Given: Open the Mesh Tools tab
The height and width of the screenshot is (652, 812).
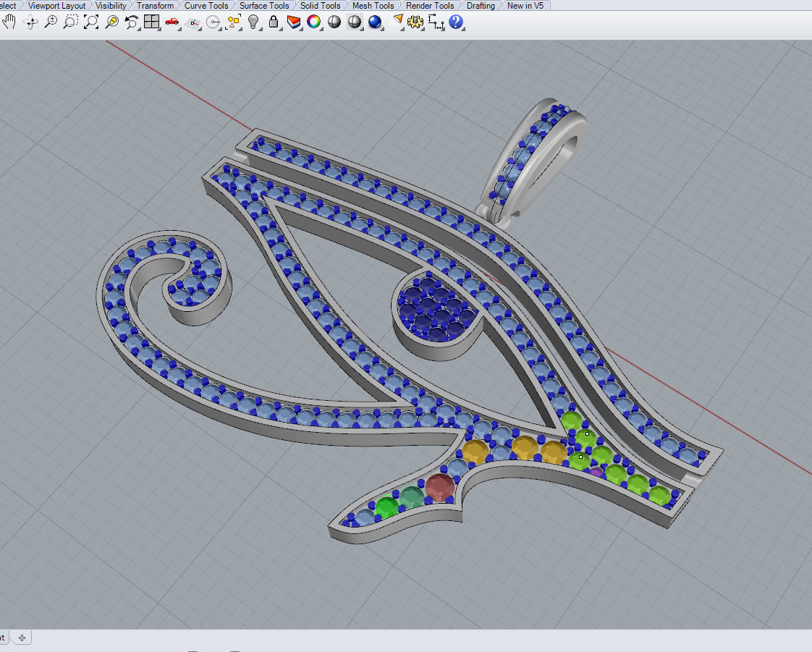Looking at the screenshot, I should (x=373, y=6).
